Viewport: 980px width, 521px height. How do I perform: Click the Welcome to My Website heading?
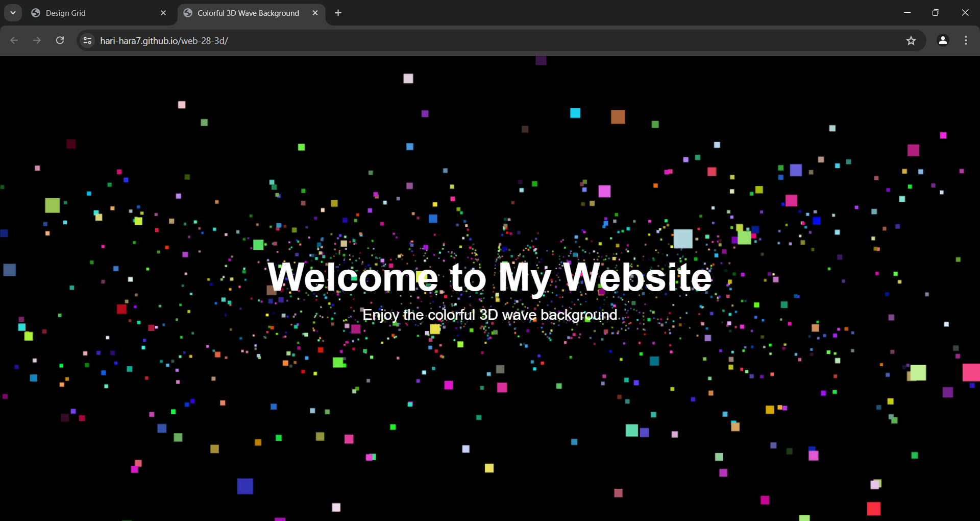coord(489,277)
